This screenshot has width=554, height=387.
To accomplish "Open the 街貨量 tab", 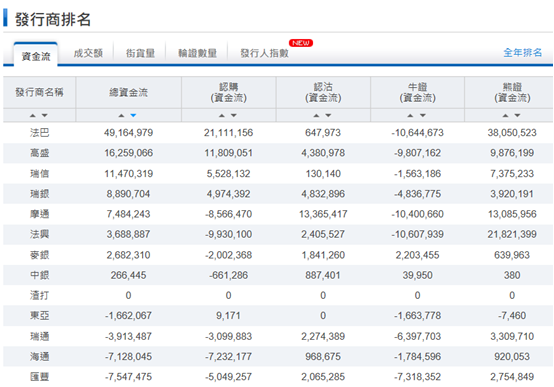I will [x=140, y=53].
